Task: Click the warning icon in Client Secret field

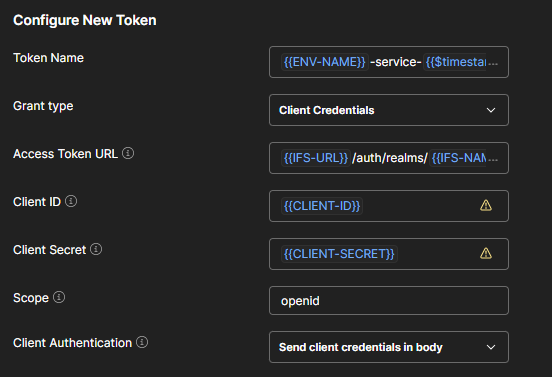Action: (486, 253)
